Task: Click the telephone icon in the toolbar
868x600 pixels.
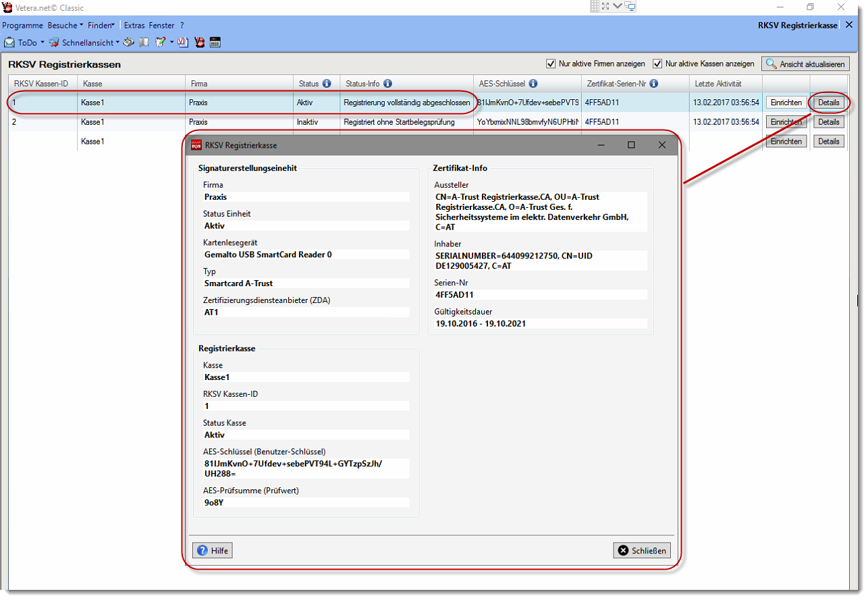Action: [x=128, y=43]
